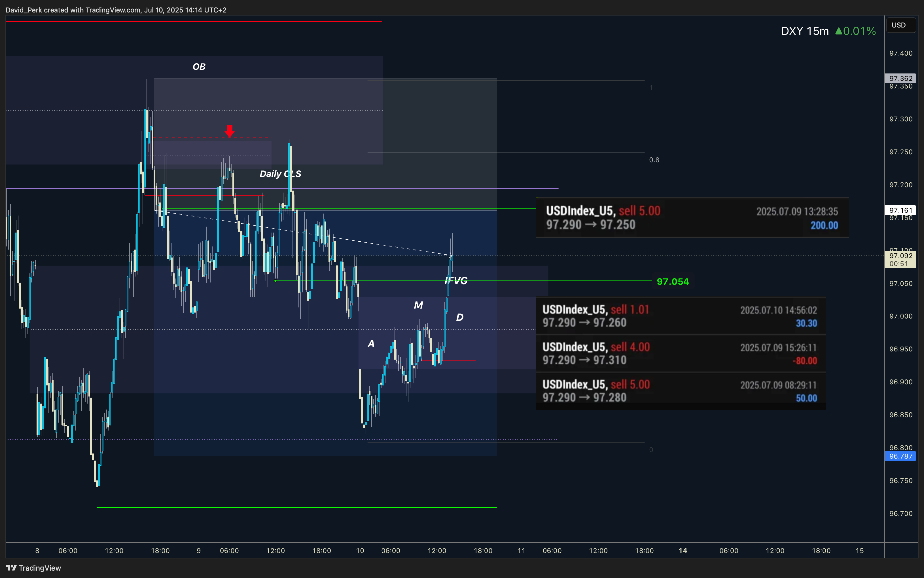Click the 97.000 price axis label
Screen dimensions: 924x578
(x=901, y=316)
